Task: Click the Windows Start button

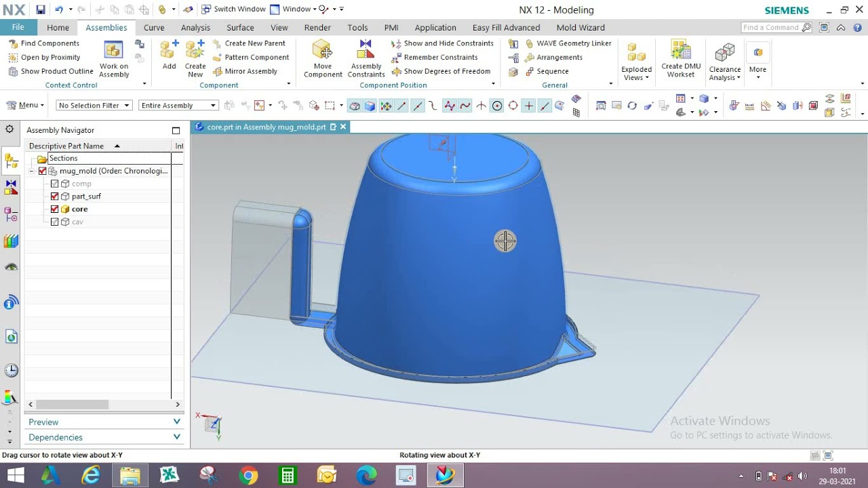Action: (15, 476)
